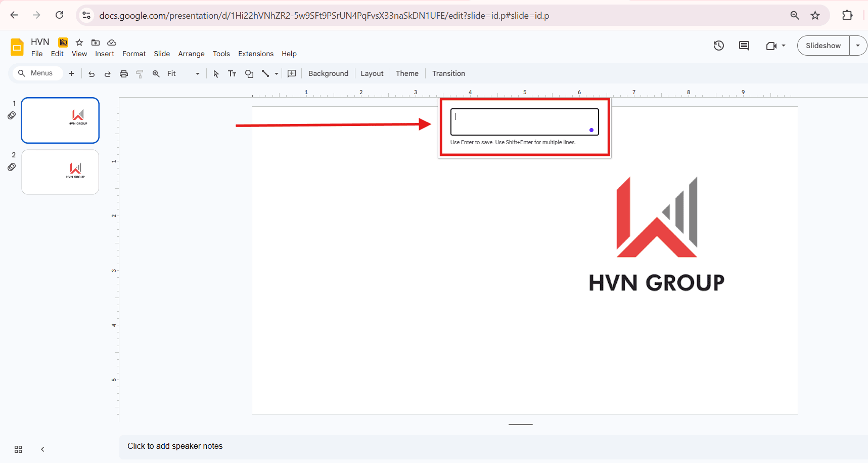Collapse the slide filmstrip panel
Viewport: 868px width, 463px height.
tap(42, 449)
